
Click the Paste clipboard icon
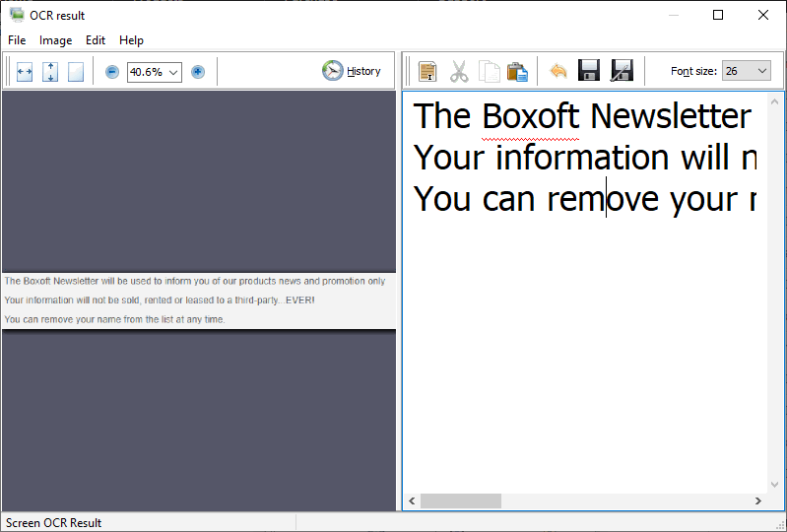[517, 71]
